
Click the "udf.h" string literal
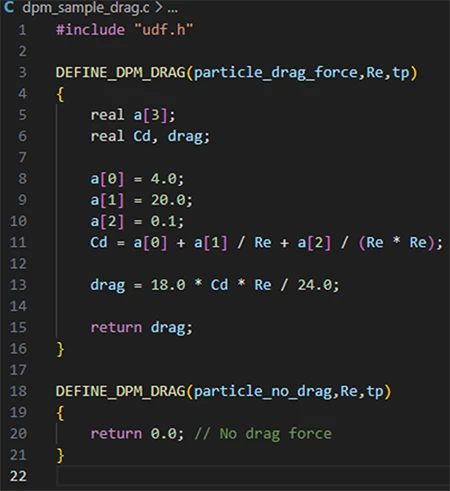pyautogui.click(x=164, y=30)
